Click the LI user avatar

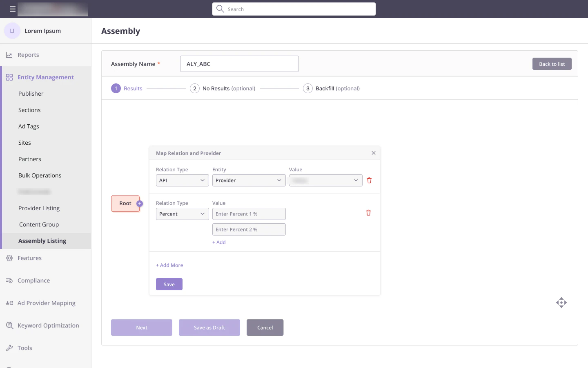coord(12,31)
